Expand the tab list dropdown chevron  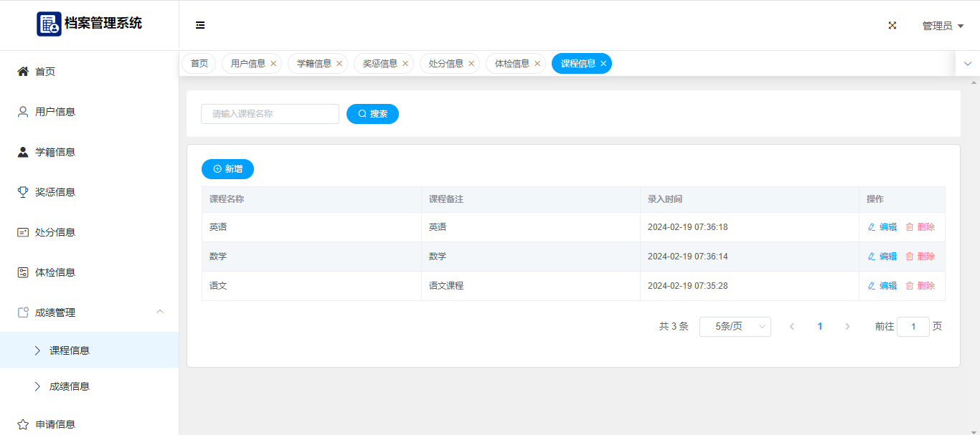tap(967, 64)
